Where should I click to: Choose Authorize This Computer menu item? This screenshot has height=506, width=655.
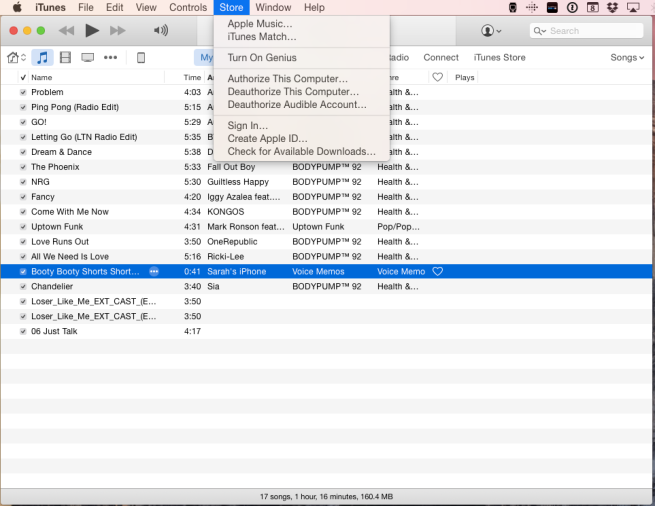point(287,78)
